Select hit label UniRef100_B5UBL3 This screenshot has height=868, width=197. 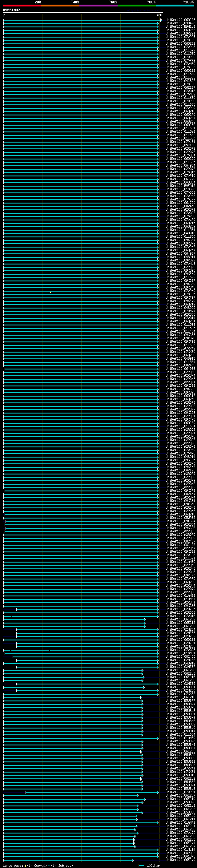point(180,711)
